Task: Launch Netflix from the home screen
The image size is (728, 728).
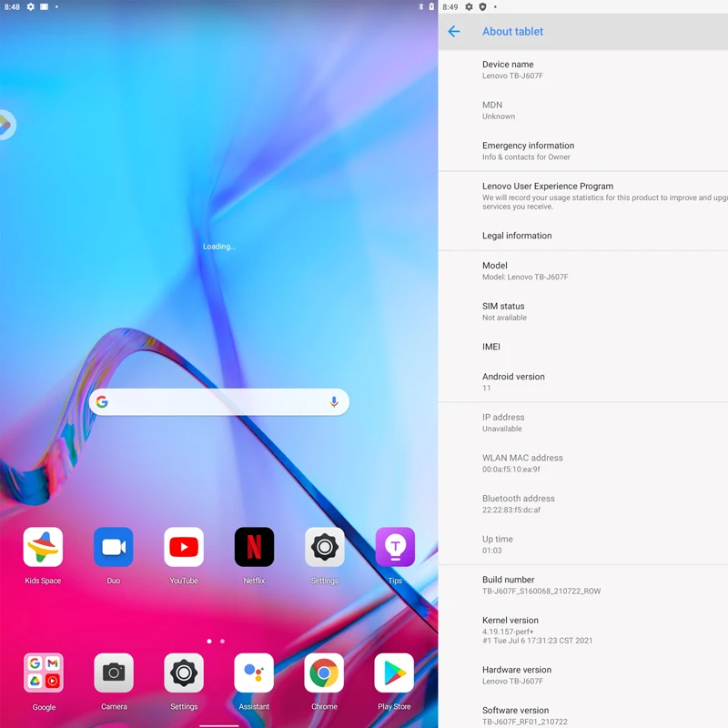Action: pos(254,548)
